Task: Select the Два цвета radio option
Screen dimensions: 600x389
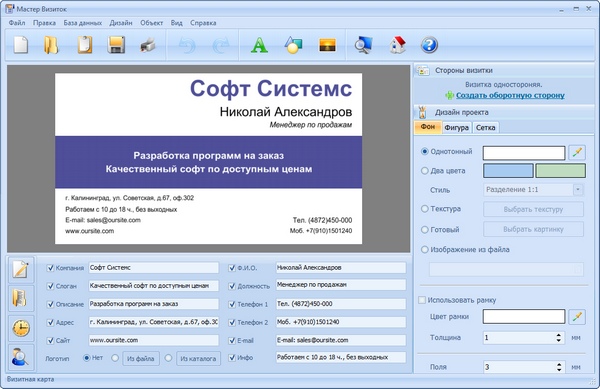Action: coord(424,171)
